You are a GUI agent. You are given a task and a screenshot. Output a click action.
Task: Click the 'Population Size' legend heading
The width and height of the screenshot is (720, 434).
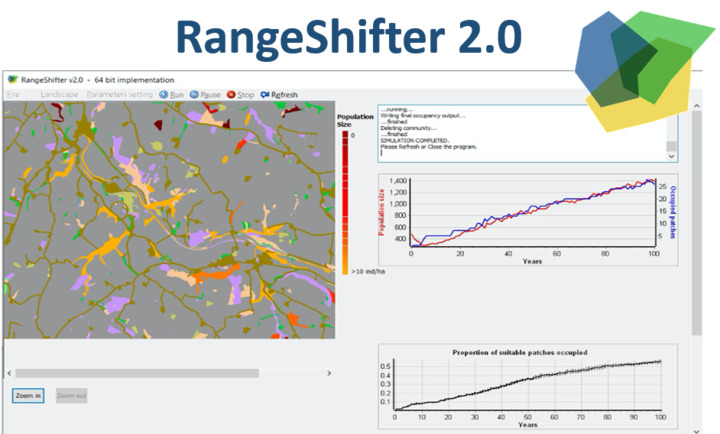355,120
